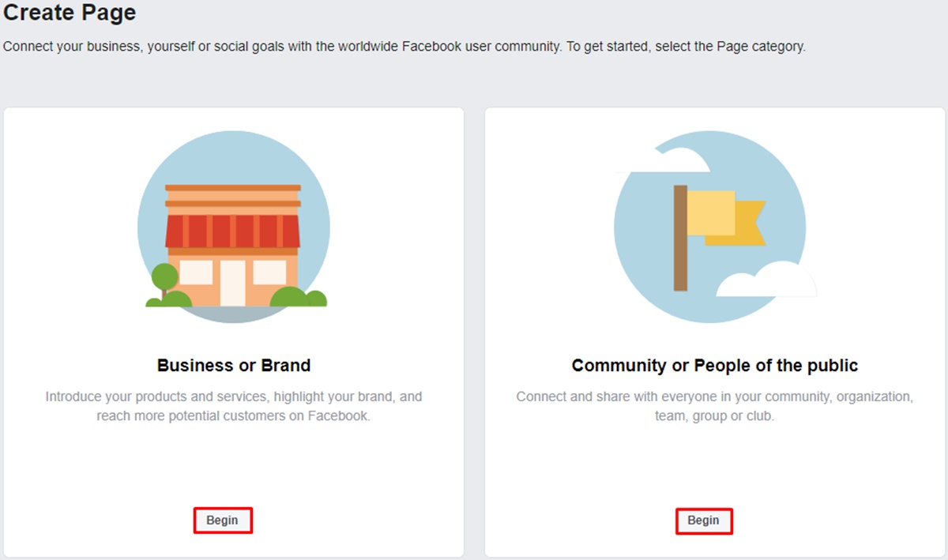Image resolution: width=948 pixels, height=560 pixels.
Task: Click the storefront's left window
Action: click(x=196, y=272)
